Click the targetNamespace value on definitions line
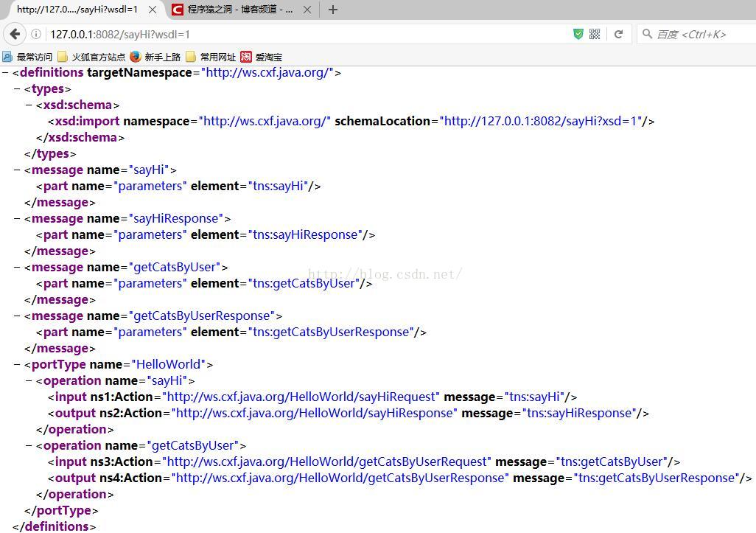Viewport: 756px width, 533px height. (x=267, y=73)
